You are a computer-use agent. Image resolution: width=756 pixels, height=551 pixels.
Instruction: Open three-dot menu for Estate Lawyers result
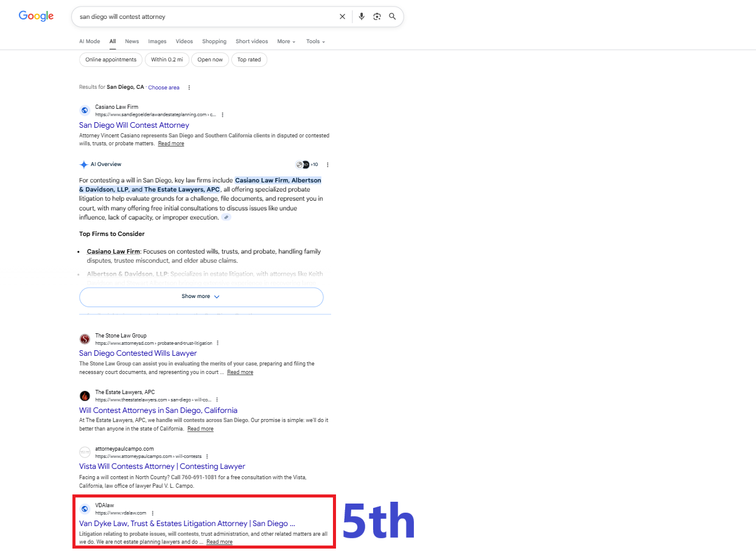(217, 400)
